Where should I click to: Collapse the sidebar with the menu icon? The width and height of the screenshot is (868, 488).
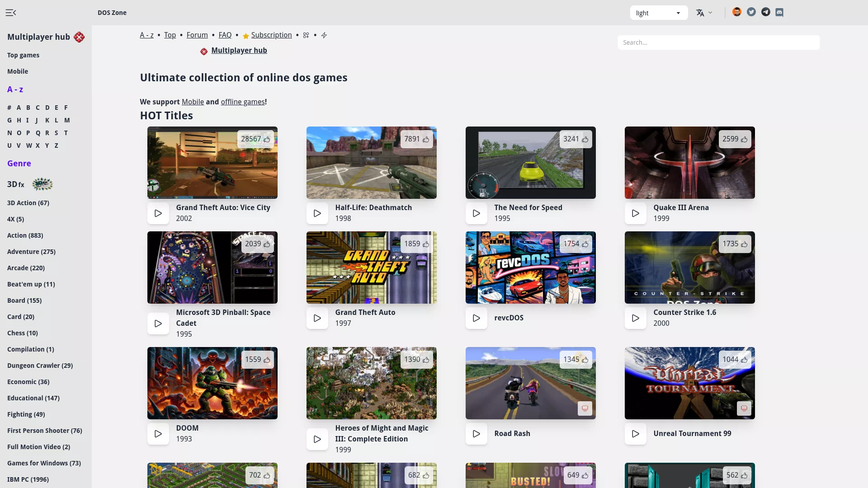point(11,13)
